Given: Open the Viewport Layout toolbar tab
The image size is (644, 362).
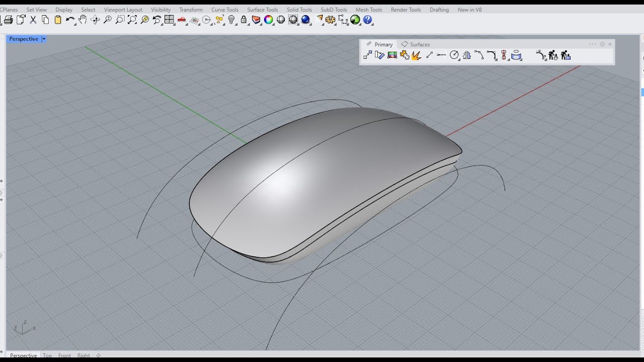Looking at the screenshot, I should pos(123,10).
